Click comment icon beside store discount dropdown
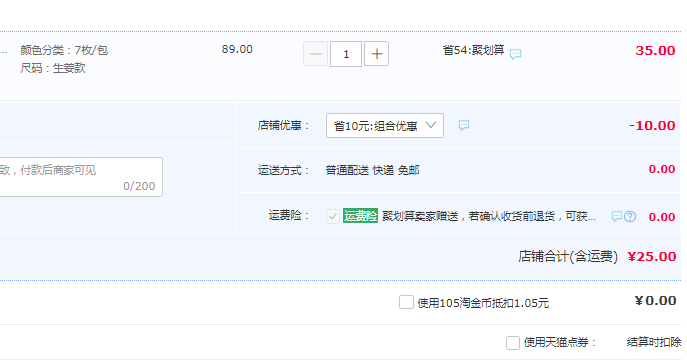The height and width of the screenshot is (361, 687). pyautogui.click(x=464, y=126)
